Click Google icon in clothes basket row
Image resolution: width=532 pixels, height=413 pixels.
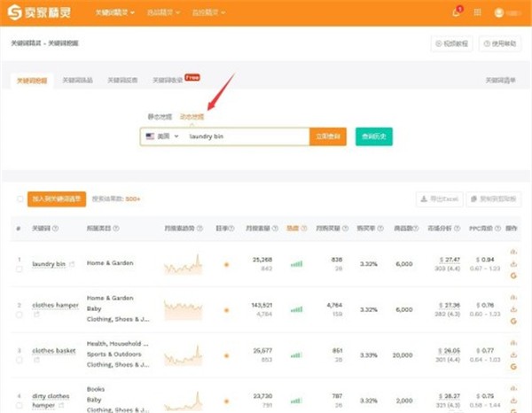513,367
